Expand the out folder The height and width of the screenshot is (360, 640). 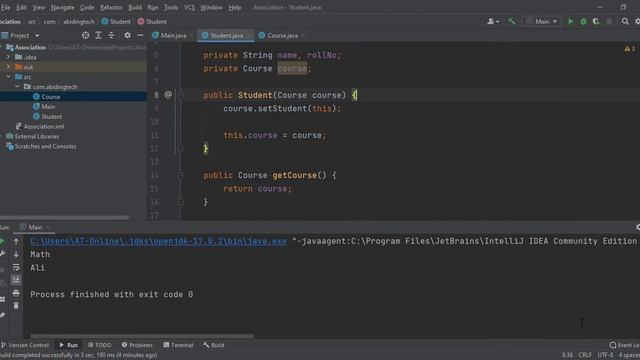(x=8, y=67)
